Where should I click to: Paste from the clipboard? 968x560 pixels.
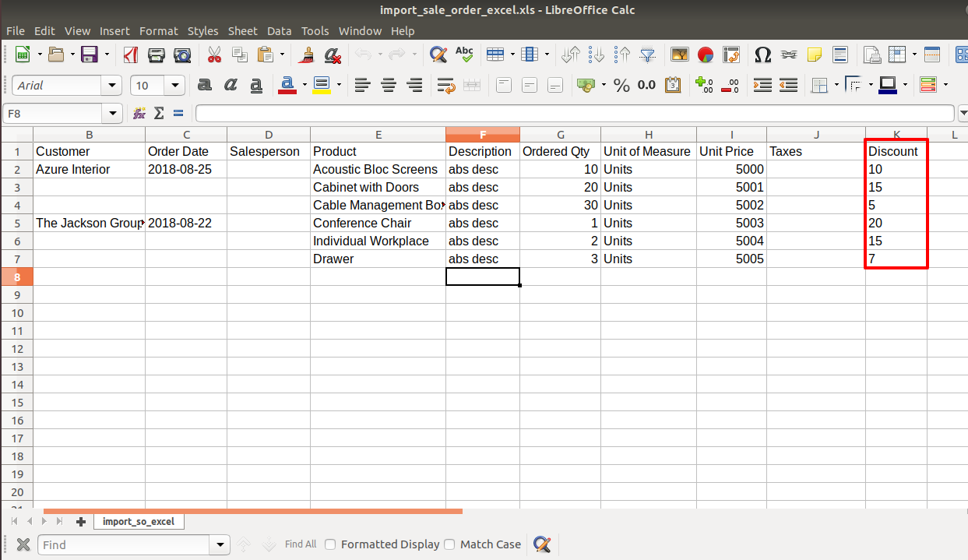(x=266, y=55)
